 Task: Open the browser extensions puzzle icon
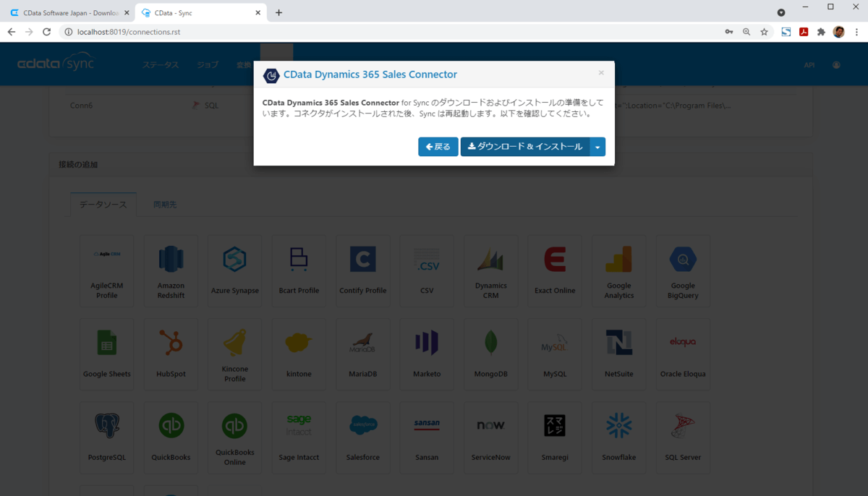pyautogui.click(x=821, y=32)
